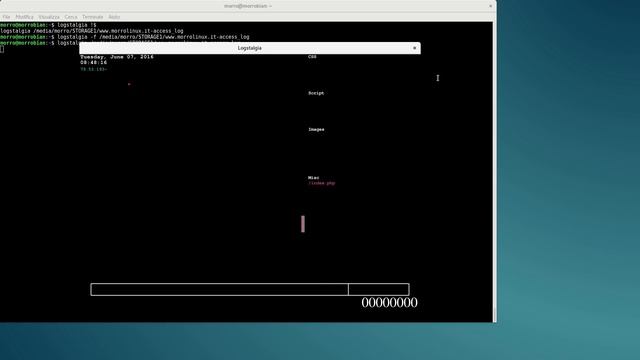This screenshot has width=640, height=360.
Task: Click the Tuesday, June 07, 2016 date text
Action: tap(117, 57)
